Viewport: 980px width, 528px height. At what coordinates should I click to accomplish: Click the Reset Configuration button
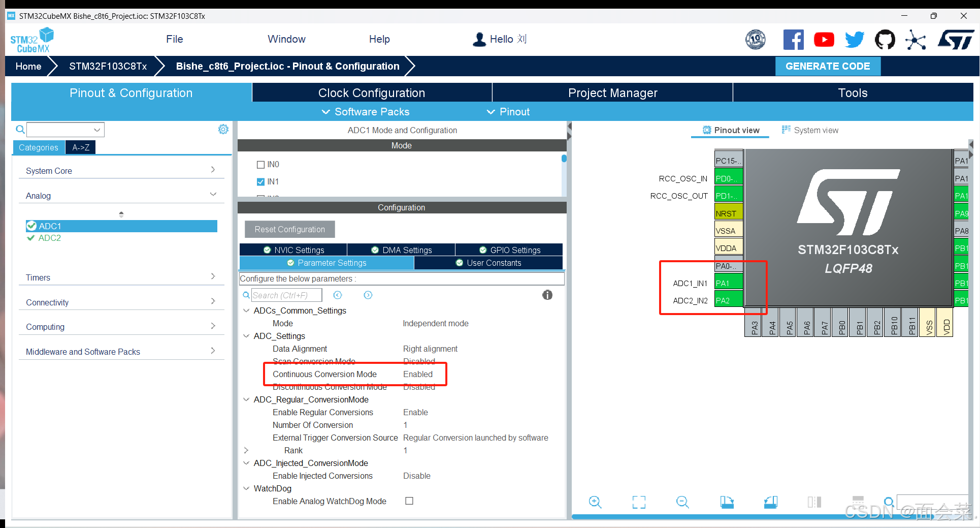coord(289,229)
